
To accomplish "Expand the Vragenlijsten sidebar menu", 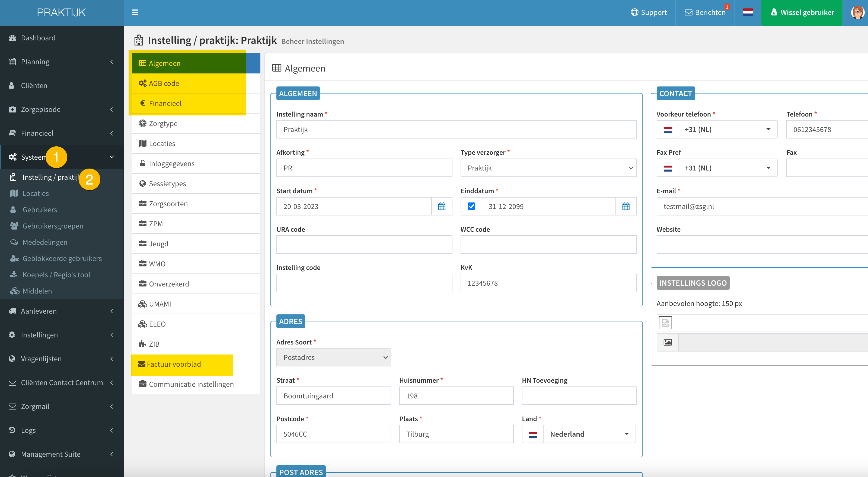I will click(62, 359).
